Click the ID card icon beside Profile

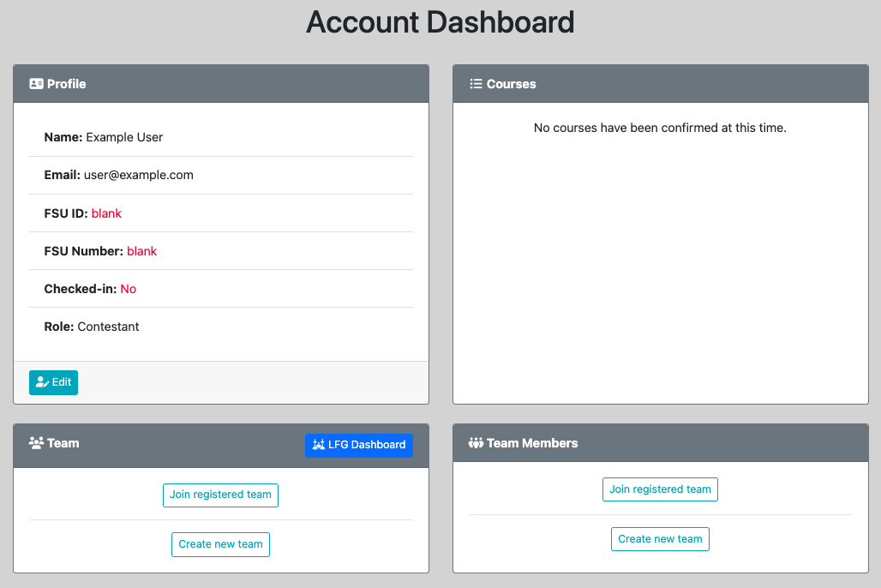[x=36, y=84]
